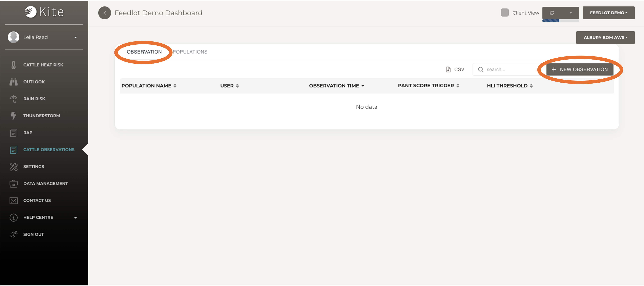Click the RAP icon in sidebar
Image resolution: width=644 pixels, height=286 pixels.
click(x=14, y=132)
